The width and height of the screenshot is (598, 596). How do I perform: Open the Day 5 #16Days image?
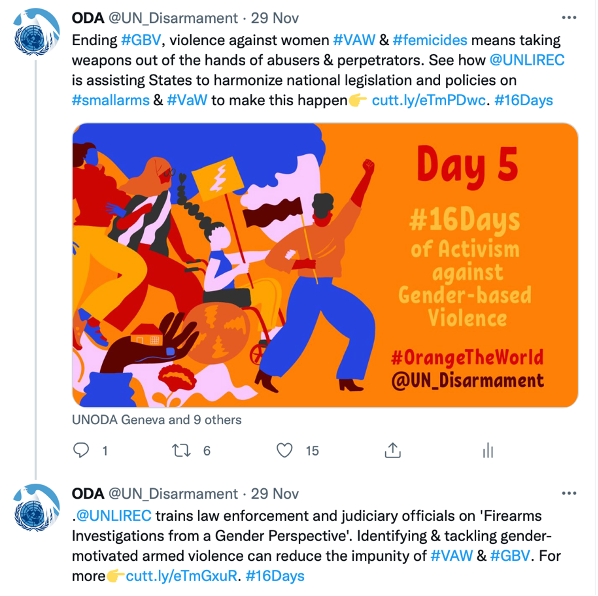[325, 265]
